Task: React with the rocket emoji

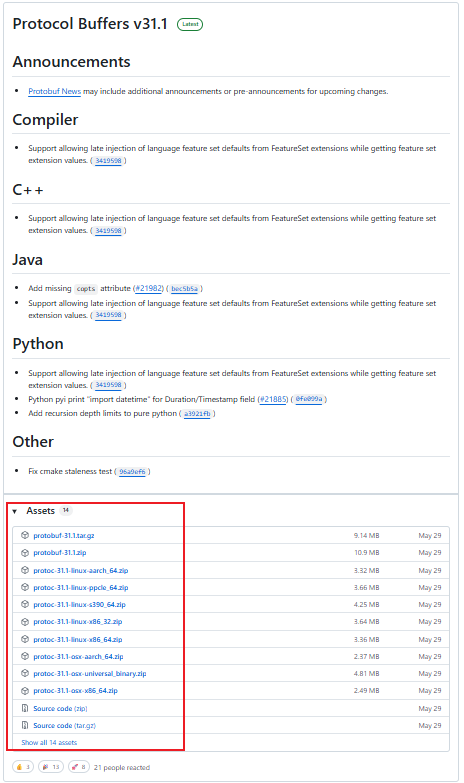Action: point(78,767)
